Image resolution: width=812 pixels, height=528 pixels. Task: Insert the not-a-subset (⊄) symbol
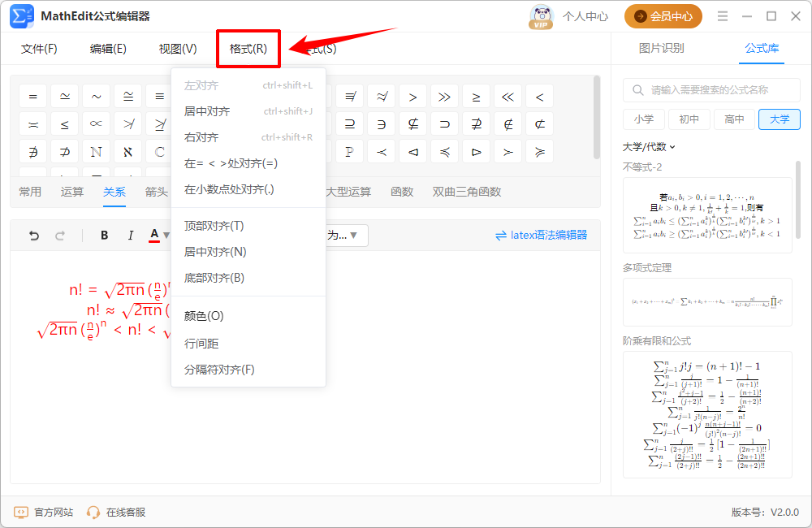coord(540,124)
